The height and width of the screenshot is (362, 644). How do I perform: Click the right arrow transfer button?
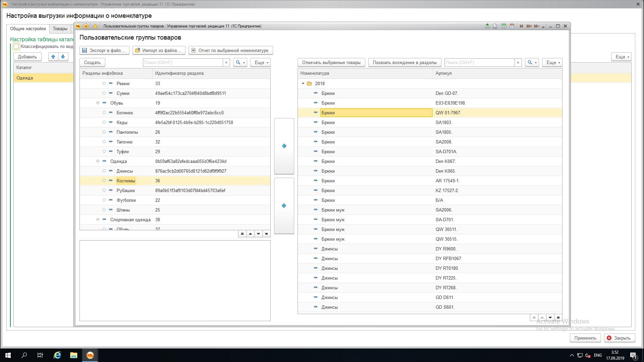[284, 206]
